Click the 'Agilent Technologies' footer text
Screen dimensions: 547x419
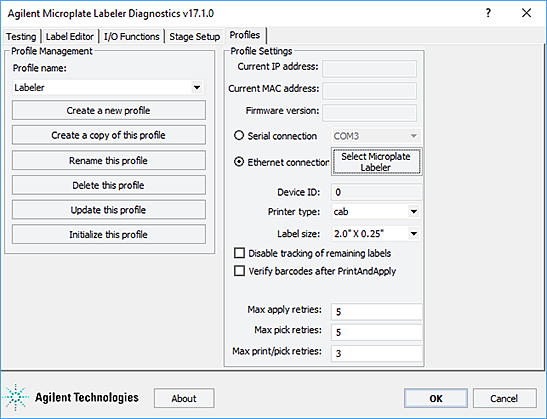click(x=87, y=397)
